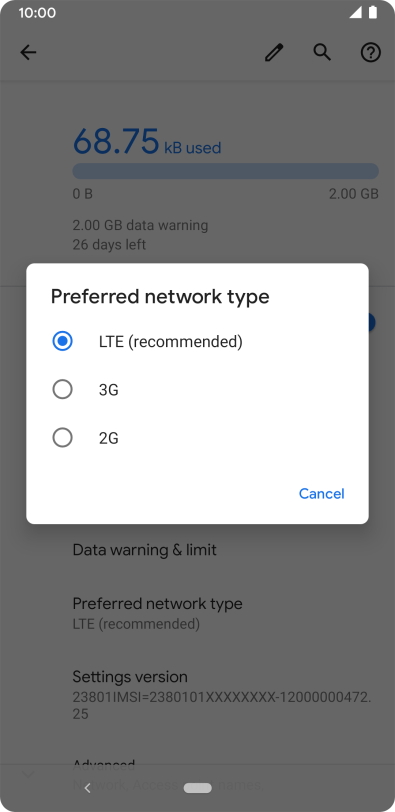Tap the battery status icon
This screenshot has height=812, width=395.
coord(373,12)
